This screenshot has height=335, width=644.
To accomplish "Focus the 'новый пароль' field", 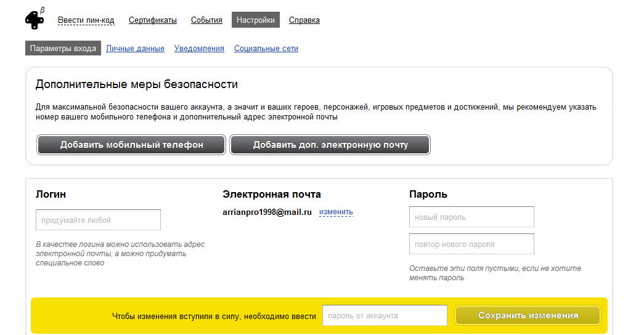I will [x=471, y=217].
